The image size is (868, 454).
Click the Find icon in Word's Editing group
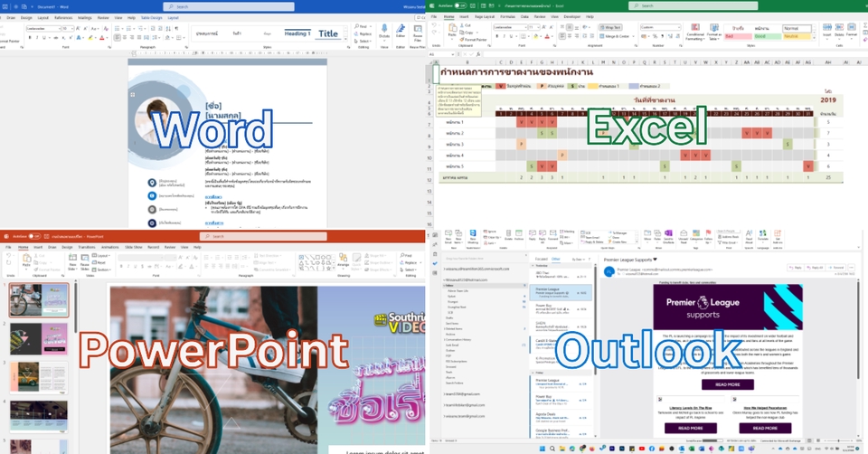tap(363, 27)
